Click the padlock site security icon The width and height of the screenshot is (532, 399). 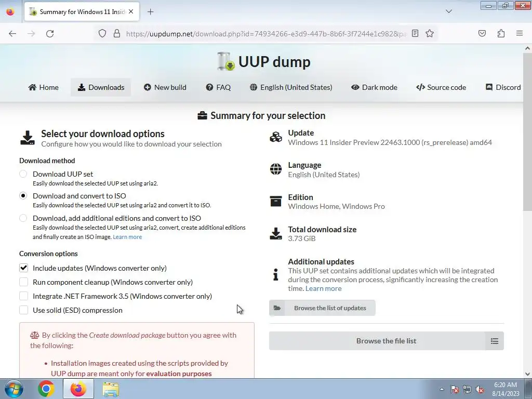click(x=117, y=33)
